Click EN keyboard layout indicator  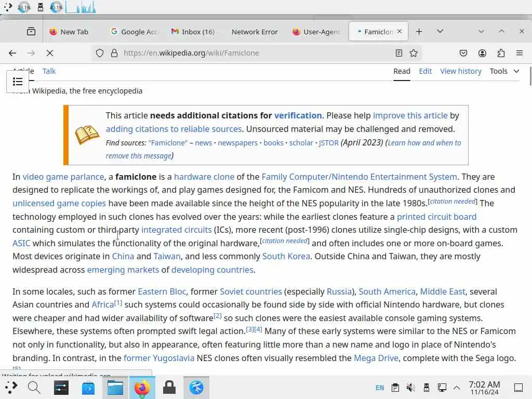380,388
